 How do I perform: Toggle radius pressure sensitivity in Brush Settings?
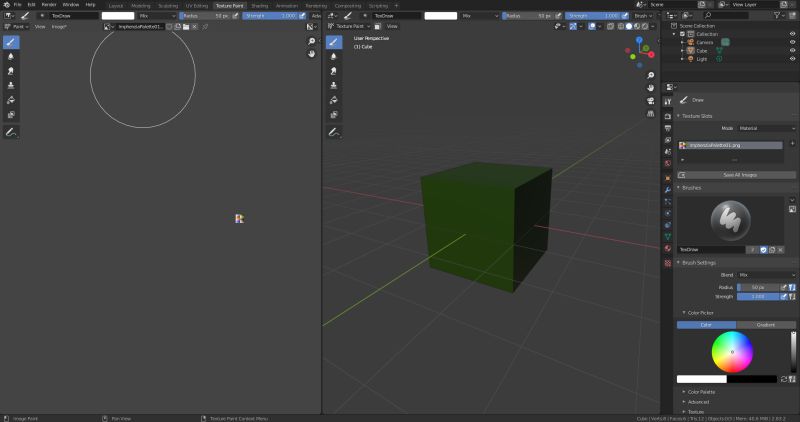[784, 287]
